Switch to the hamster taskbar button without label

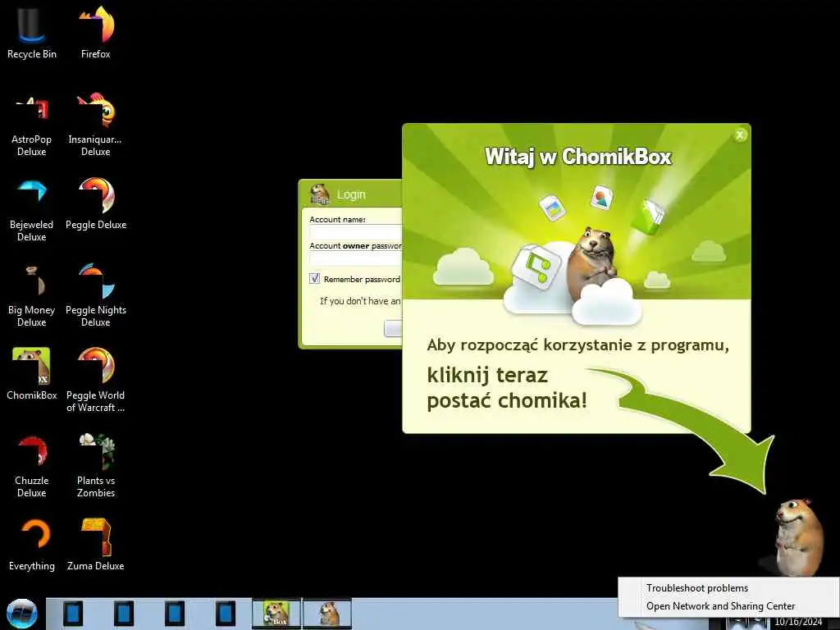[x=327, y=614]
